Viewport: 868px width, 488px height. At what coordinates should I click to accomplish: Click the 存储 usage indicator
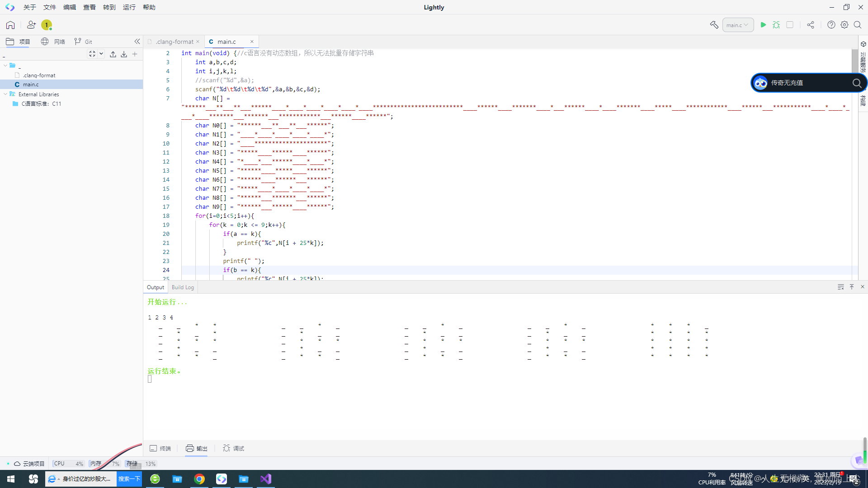coord(141,464)
